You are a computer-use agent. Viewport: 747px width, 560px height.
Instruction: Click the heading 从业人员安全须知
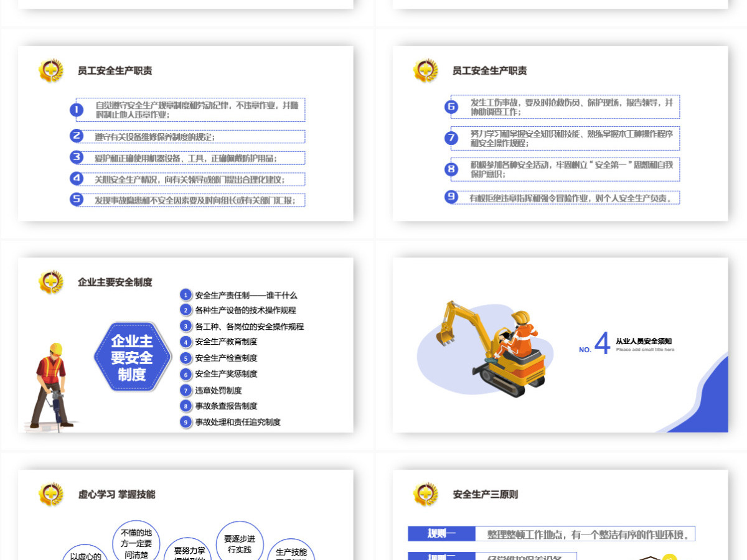click(644, 341)
